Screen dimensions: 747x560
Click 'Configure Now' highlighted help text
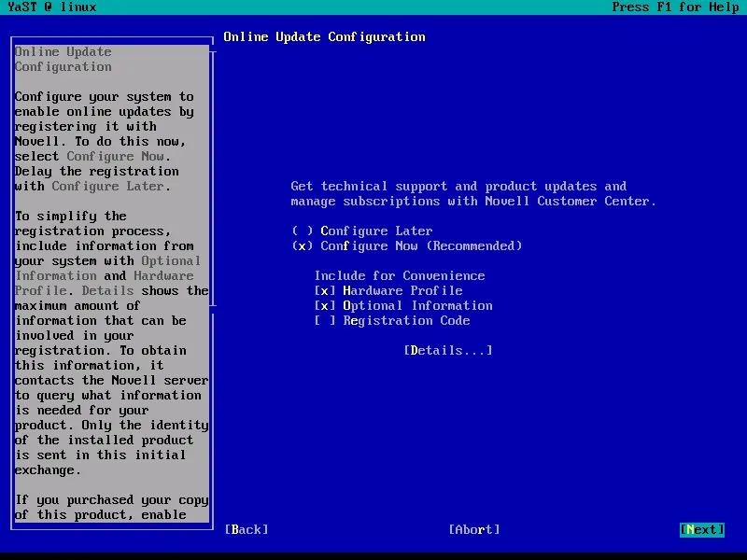point(116,156)
